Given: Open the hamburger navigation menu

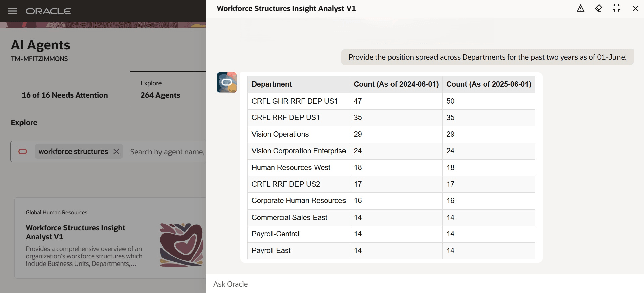Looking at the screenshot, I should [x=12, y=11].
